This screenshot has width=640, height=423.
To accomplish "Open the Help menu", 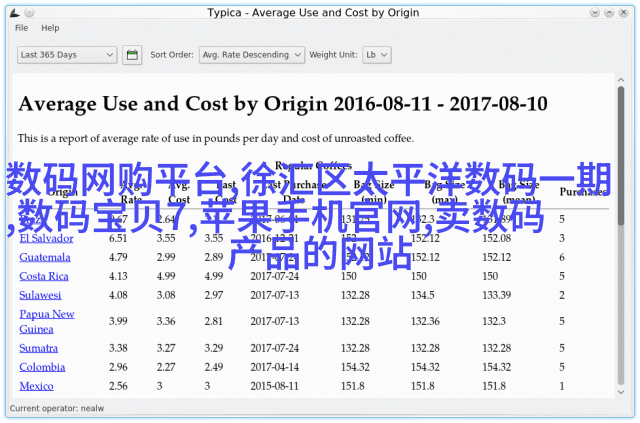I will click(x=50, y=28).
